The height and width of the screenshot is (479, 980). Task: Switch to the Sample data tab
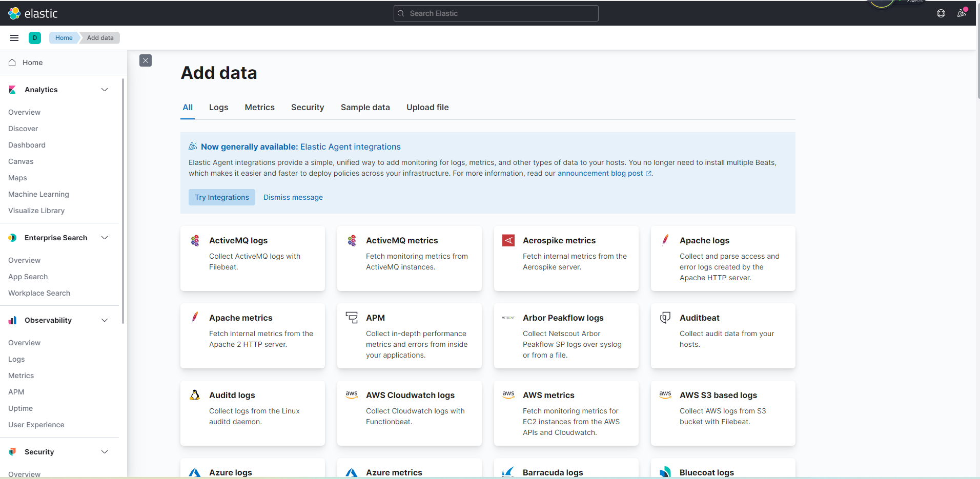pyautogui.click(x=365, y=108)
